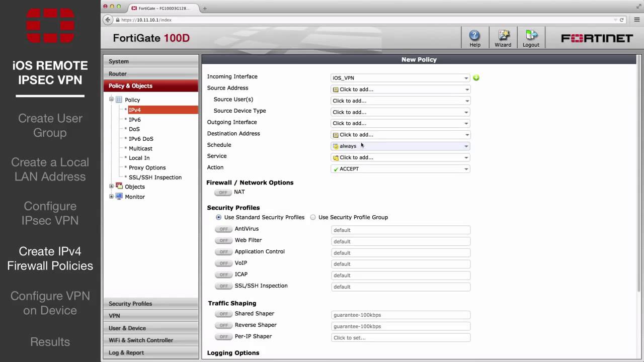644x362 pixels.
Task: Click green checkmark ACCEPT icon
Action: point(336,169)
